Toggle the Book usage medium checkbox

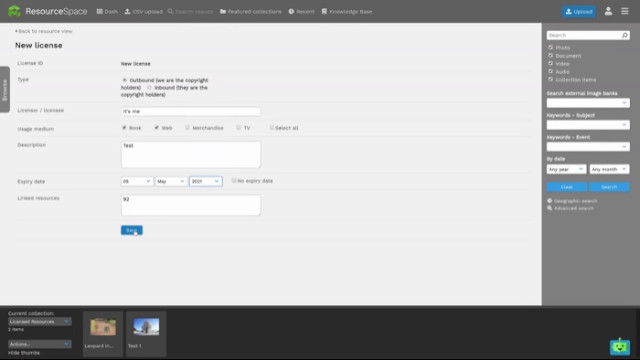(124, 128)
